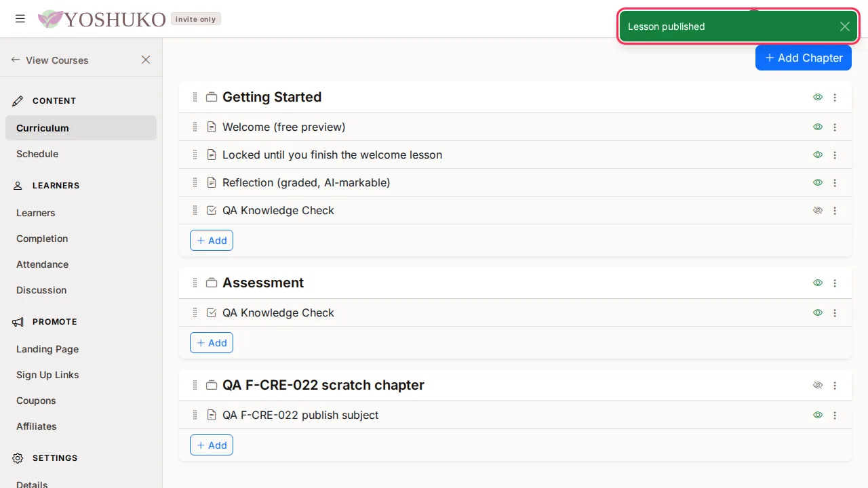Grab the drag handle of Welcome (free preview)
This screenshot has width=868, height=488.
point(195,127)
